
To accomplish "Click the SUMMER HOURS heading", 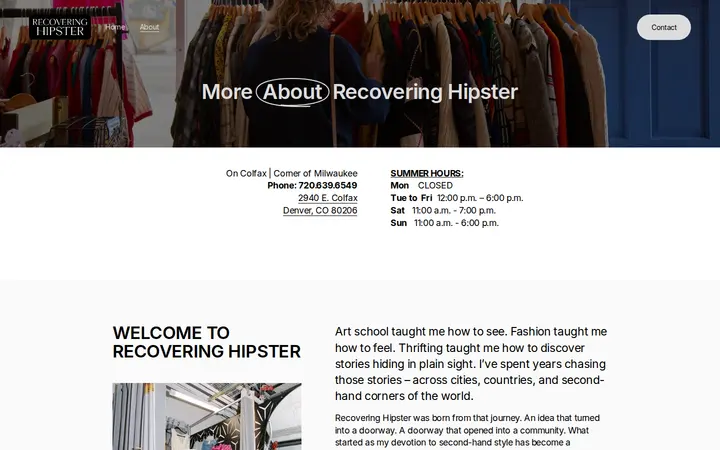I will click(x=427, y=173).
